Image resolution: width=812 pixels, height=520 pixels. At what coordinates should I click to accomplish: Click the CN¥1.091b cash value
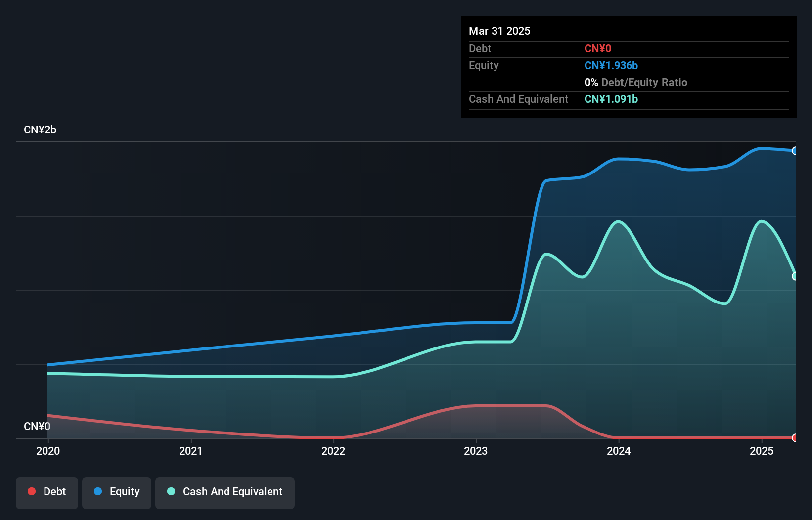pos(611,99)
